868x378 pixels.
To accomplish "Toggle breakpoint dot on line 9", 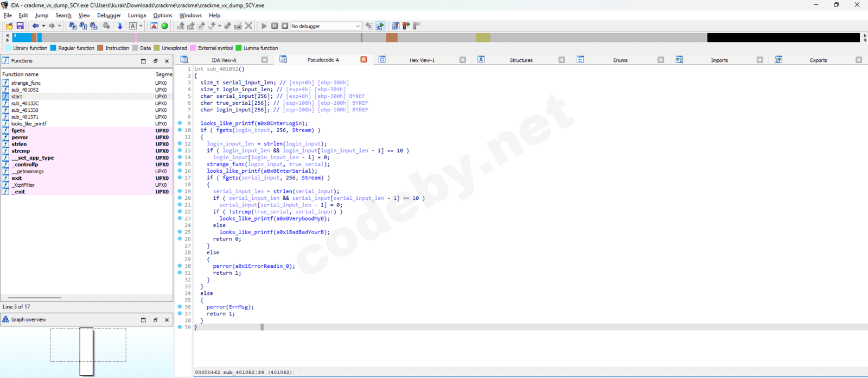I will click(180, 123).
